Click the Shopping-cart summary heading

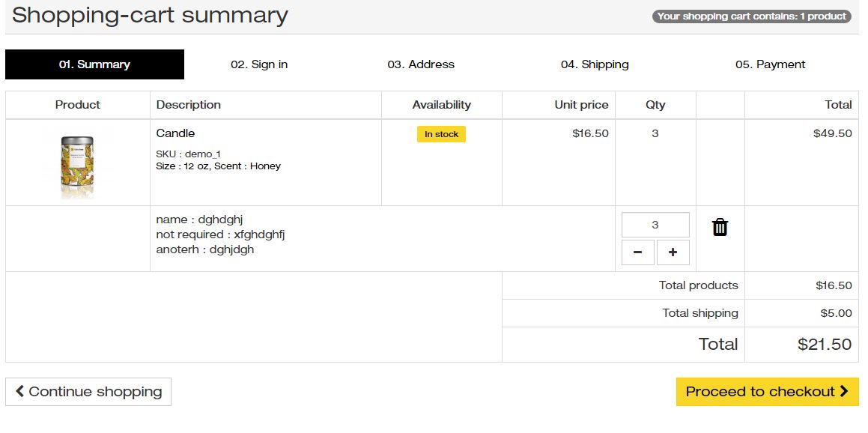click(x=150, y=15)
